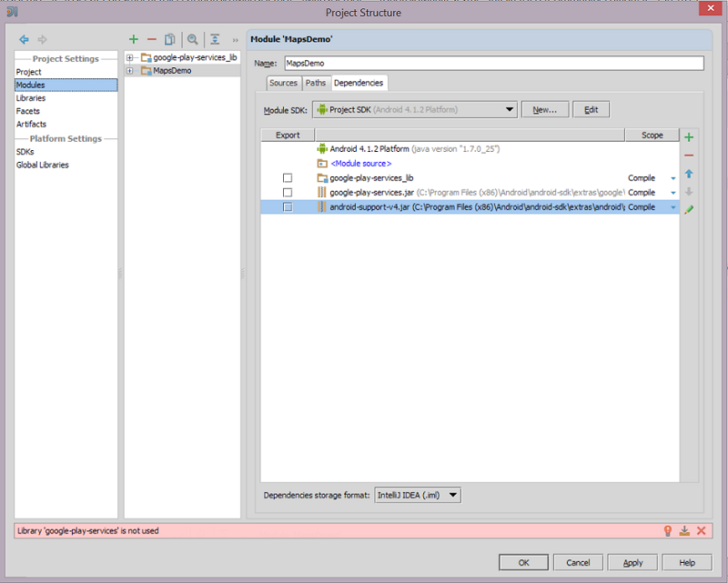Show more toolbar actions chevron
Screen dimensions: 728x583
pos(236,40)
